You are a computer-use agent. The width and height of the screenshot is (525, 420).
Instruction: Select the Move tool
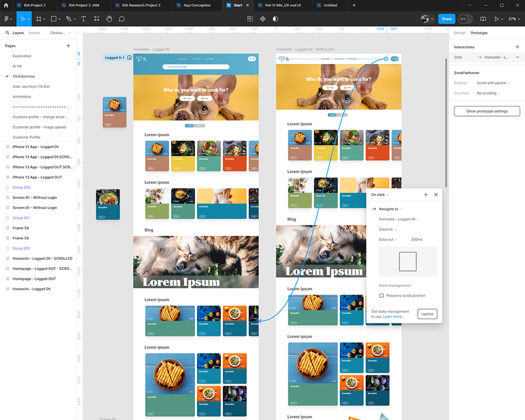point(23,19)
